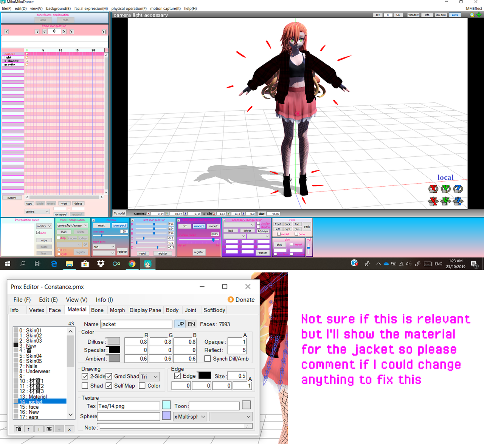Image resolution: width=484 pixels, height=448 pixels.
Task: Open Windows Start menu
Action: (7, 264)
